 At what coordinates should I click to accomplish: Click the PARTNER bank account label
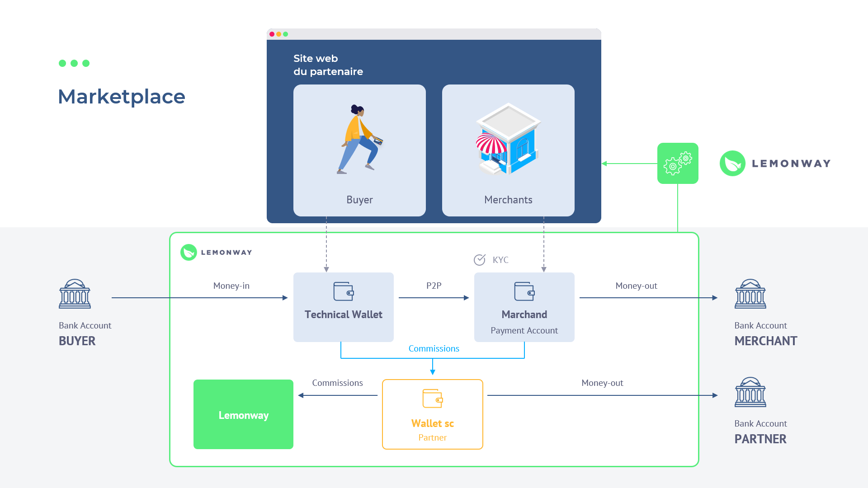[x=760, y=439]
